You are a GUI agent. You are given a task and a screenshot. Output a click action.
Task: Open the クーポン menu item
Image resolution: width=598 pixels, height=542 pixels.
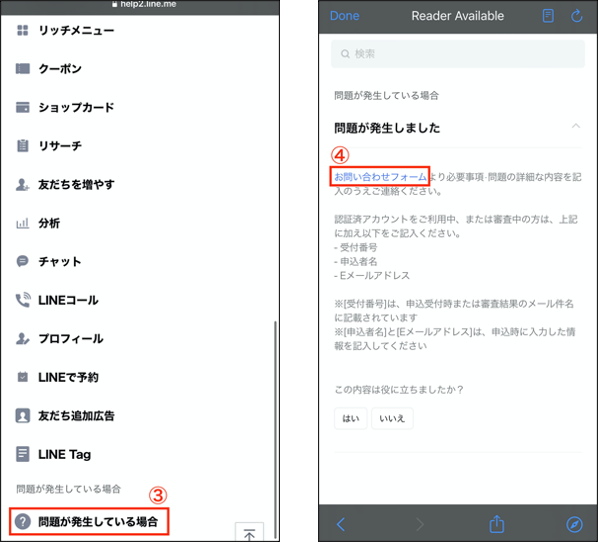click(x=60, y=69)
